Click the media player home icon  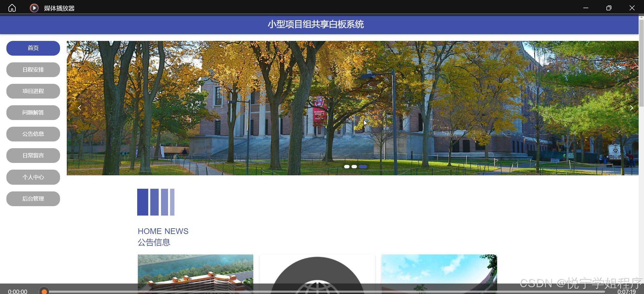click(x=12, y=8)
